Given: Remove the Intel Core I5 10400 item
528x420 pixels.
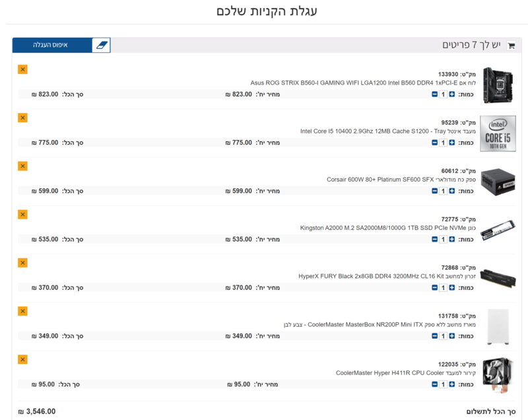Looking at the screenshot, I should click(x=22, y=118).
